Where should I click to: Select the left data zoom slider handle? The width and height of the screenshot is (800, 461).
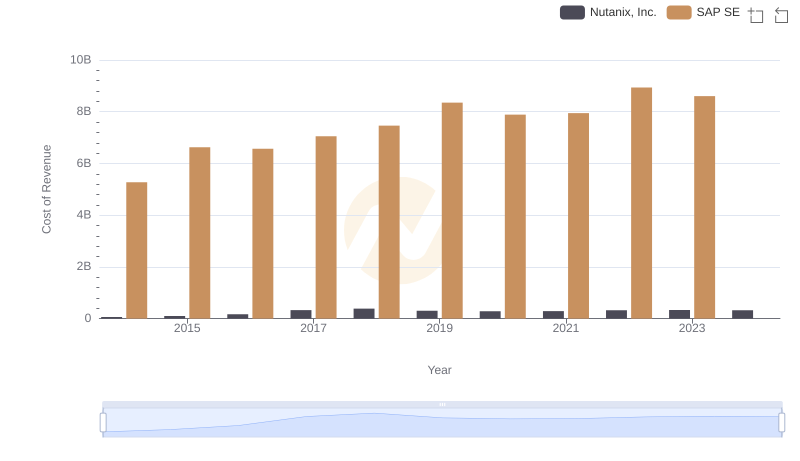103,423
